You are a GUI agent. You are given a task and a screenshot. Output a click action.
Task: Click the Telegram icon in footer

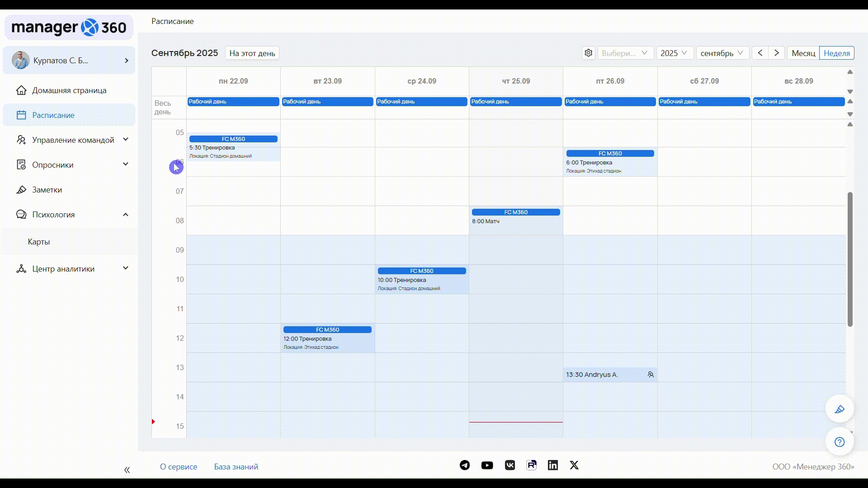(465, 465)
